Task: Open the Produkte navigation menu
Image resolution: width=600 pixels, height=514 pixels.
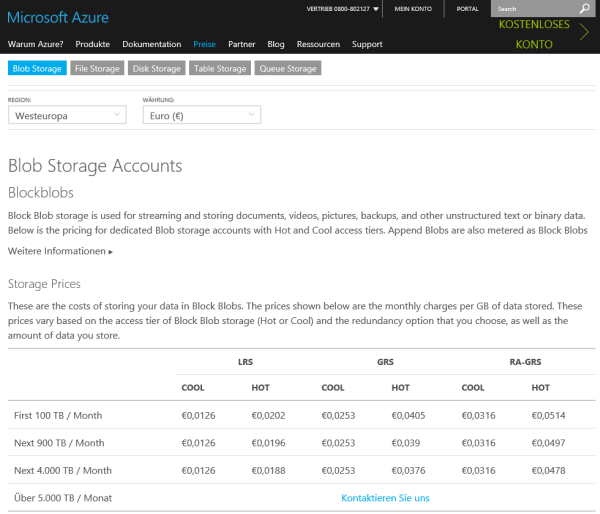Action: [x=93, y=44]
